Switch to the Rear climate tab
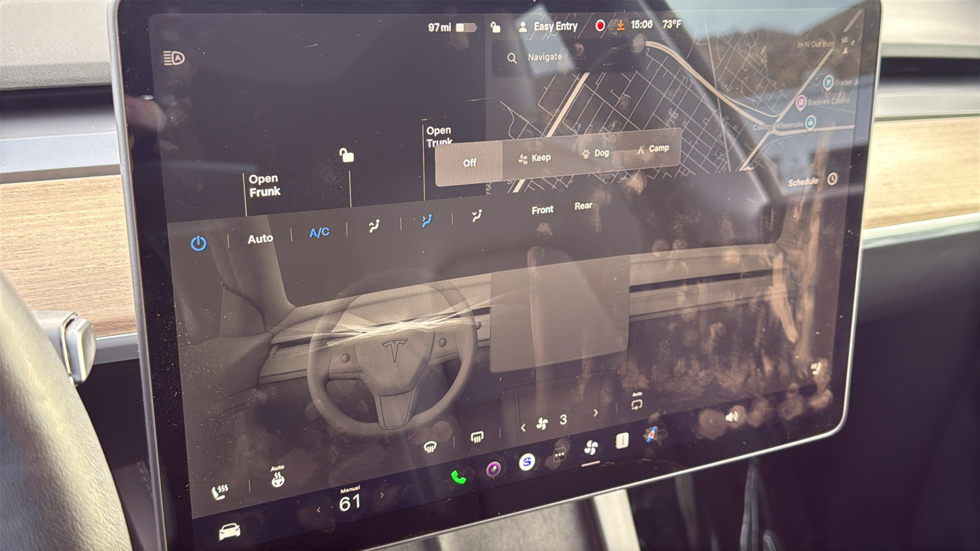980x551 pixels. click(x=582, y=206)
